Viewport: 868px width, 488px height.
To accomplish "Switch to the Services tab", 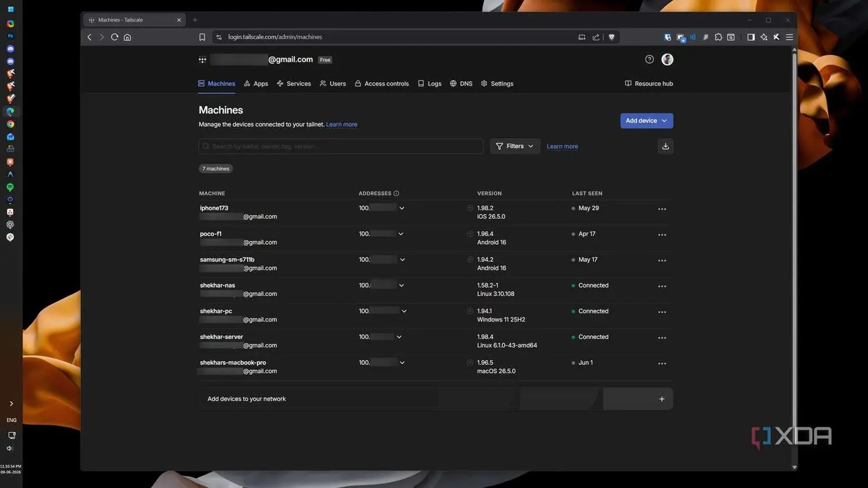I will [293, 84].
